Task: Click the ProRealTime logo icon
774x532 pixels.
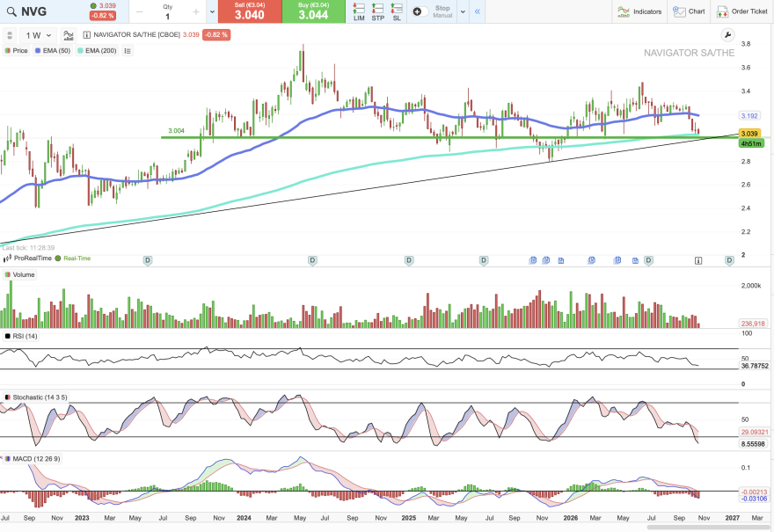Action: (x=7, y=259)
